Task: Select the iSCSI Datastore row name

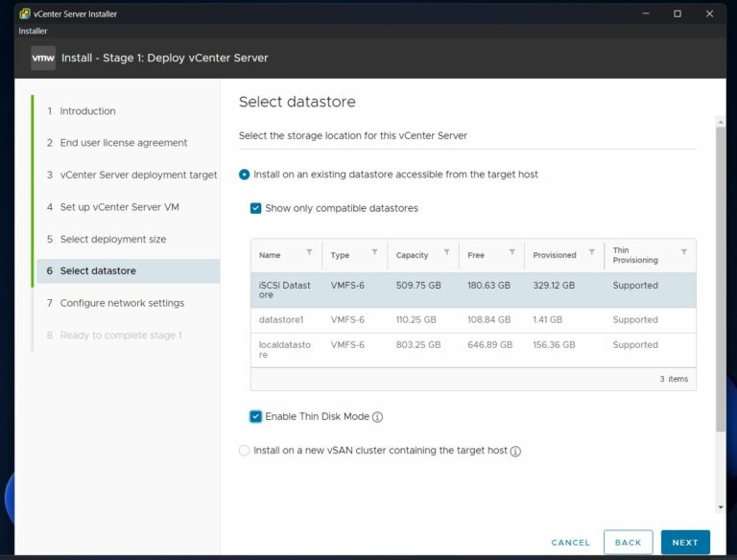Action: (284, 291)
